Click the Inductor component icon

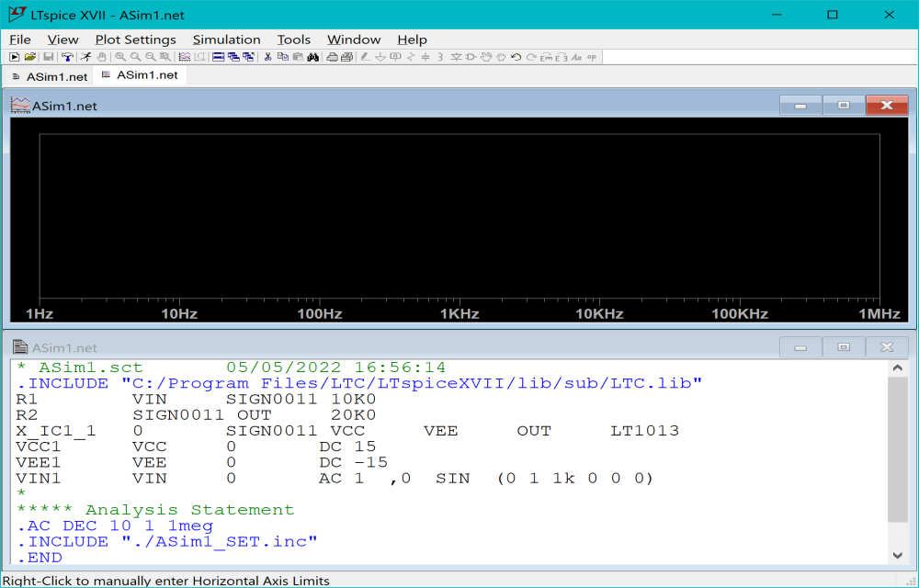coord(440,57)
